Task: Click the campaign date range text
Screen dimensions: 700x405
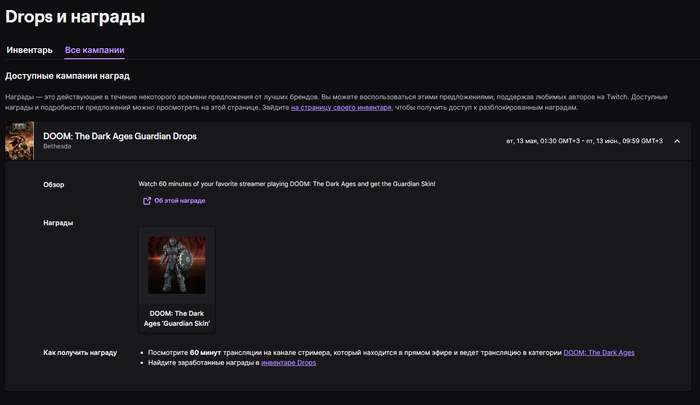Action: pos(584,141)
